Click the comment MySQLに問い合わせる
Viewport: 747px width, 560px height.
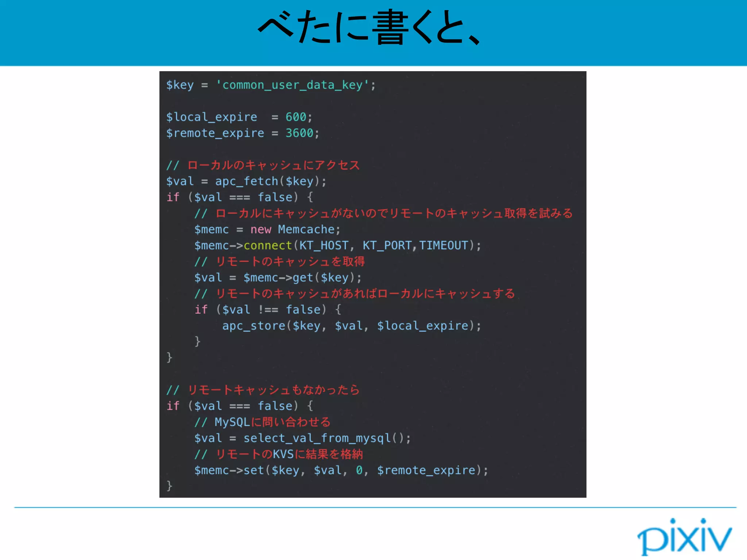coord(262,422)
